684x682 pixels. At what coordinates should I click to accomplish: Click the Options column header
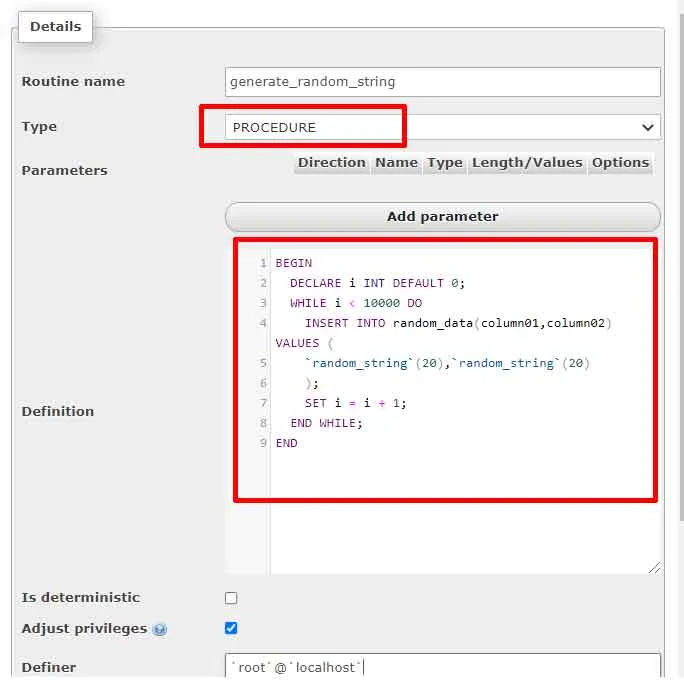click(x=620, y=163)
